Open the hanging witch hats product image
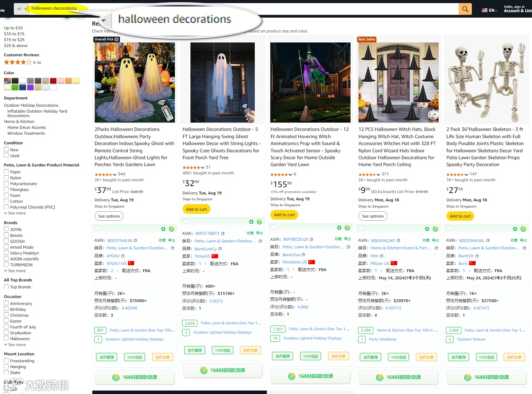This screenshot has height=394, width=532. (398, 83)
